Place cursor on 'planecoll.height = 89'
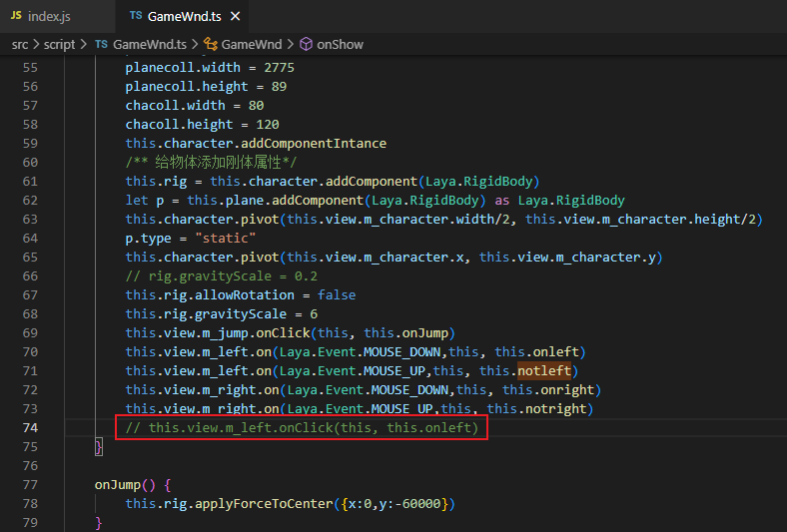The image size is (787, 532). coord(206,86)
